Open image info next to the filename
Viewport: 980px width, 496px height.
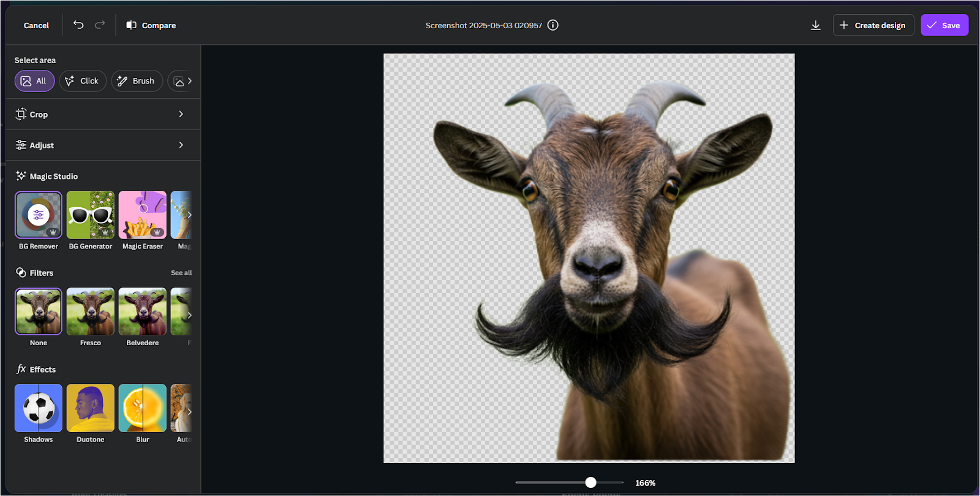pos(552,25)
